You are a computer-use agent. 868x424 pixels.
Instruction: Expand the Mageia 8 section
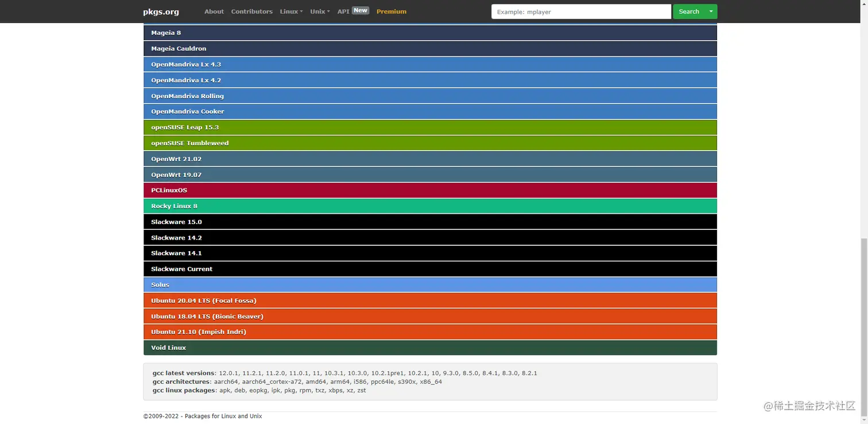(430, 33)
